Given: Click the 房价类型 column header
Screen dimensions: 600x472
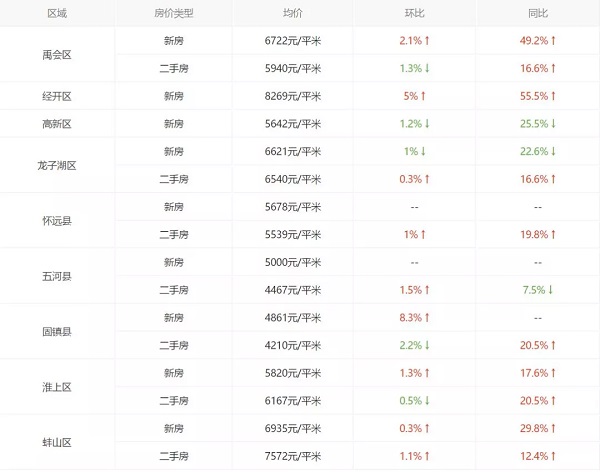Looking at the screenshot, I should point(174,13).
